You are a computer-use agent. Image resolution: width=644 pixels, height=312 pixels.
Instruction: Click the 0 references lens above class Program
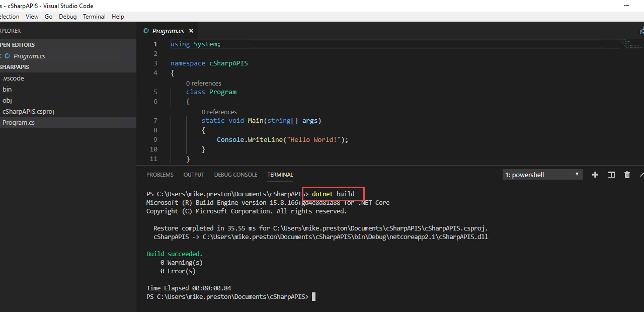203,84
